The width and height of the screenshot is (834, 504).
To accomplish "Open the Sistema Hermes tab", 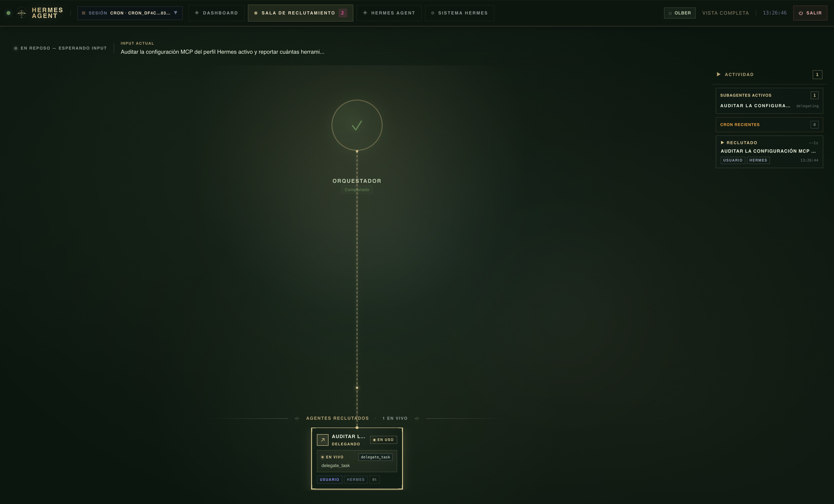I will pos(459,13).
